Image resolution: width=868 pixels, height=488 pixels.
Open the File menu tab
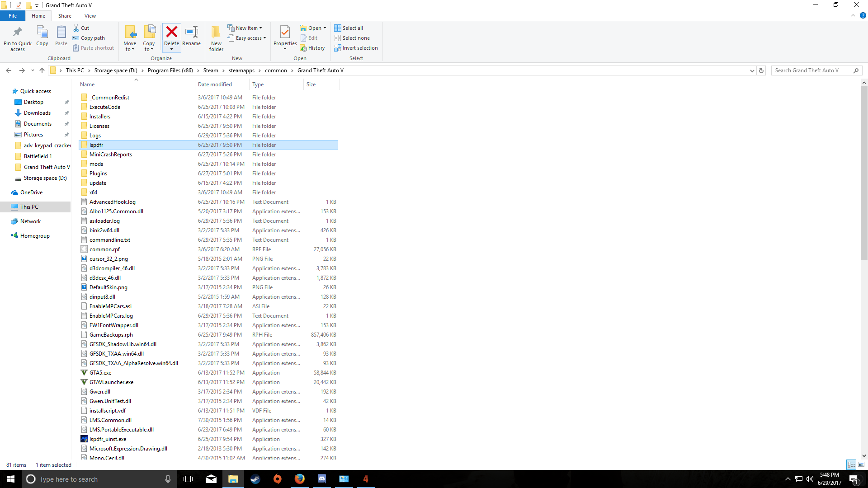[13, 16]
